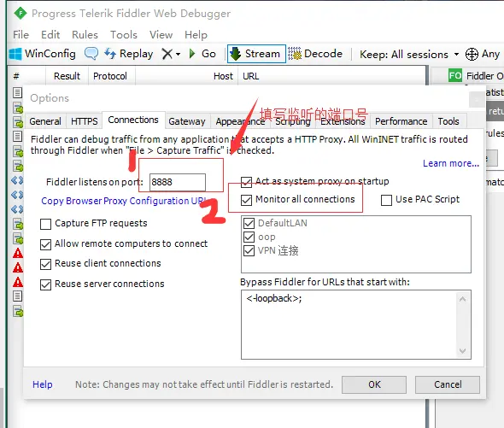
Task: Toggle Reuse client connections
Action: tap(45, 264)
